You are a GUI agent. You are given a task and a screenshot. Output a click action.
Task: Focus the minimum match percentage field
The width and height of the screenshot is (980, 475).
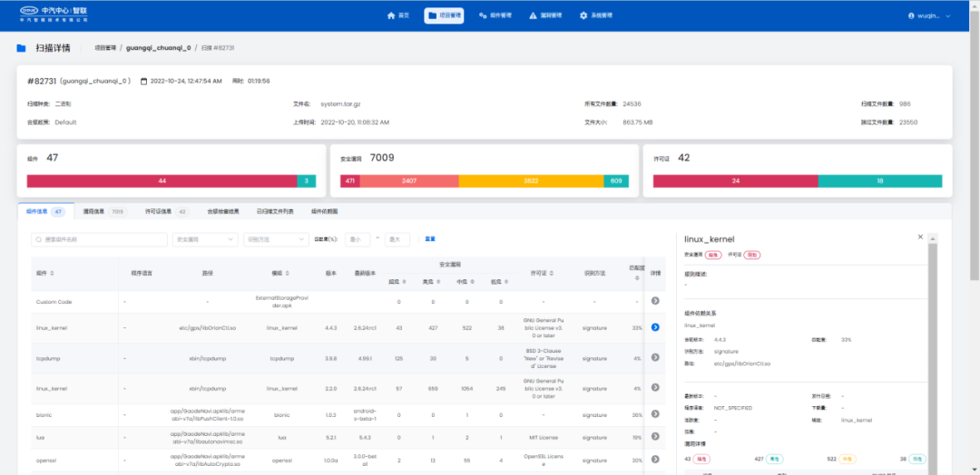point(358,239)
